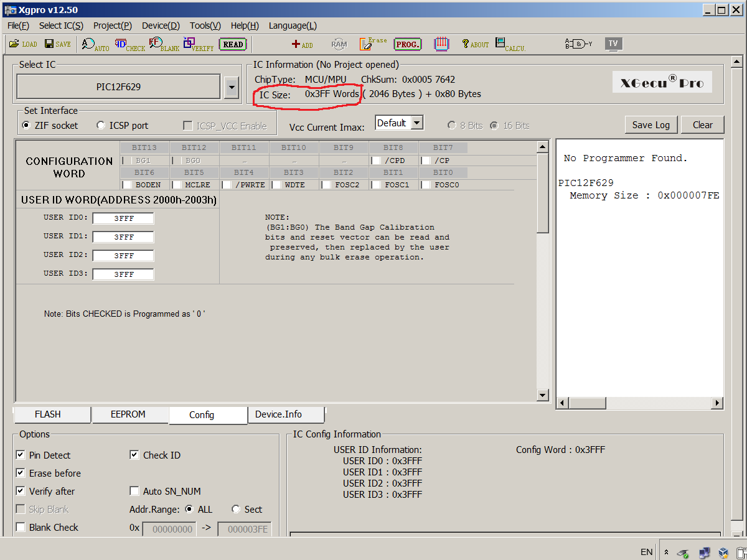Open the Device(D) menu
The width and height of the screenshot is (747, 560).
161,26
